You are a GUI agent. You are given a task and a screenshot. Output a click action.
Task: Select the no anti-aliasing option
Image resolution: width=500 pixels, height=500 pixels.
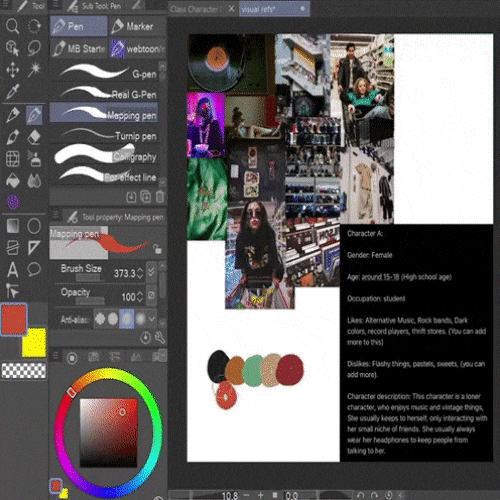(x=100, y=319)
